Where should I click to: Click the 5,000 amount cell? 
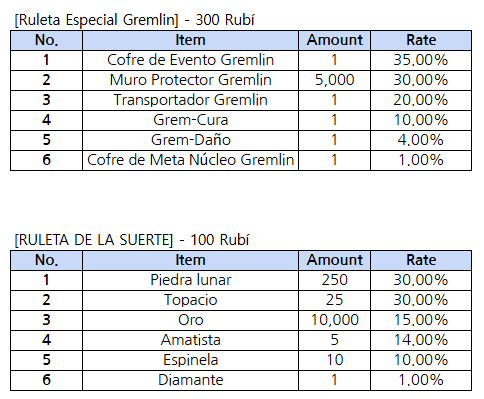(x=334, y=80)
